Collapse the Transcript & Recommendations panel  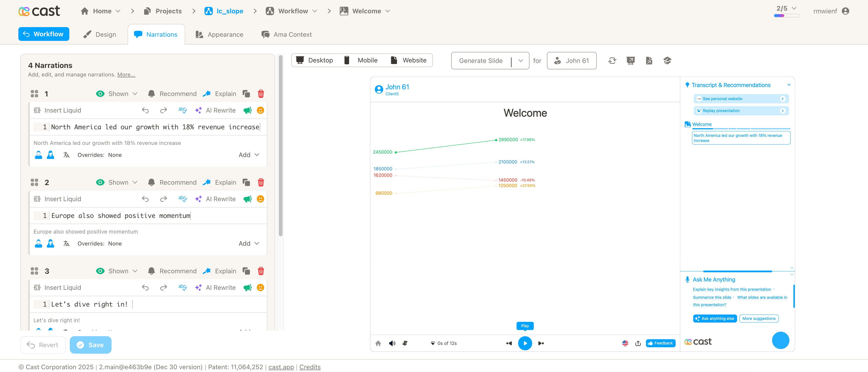tap(789, 85)
